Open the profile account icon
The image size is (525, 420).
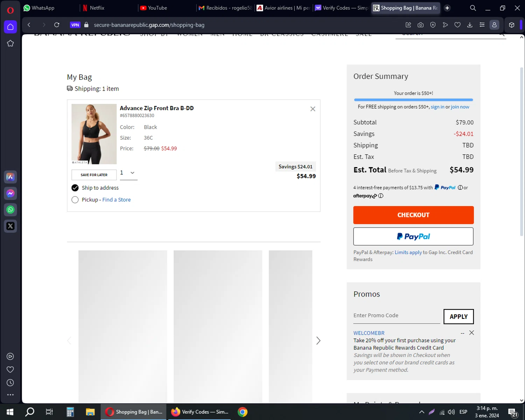494,25
